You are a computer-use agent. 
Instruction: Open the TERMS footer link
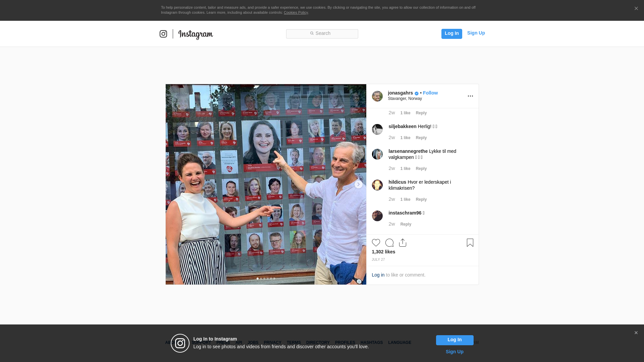(x=294, y=343)
